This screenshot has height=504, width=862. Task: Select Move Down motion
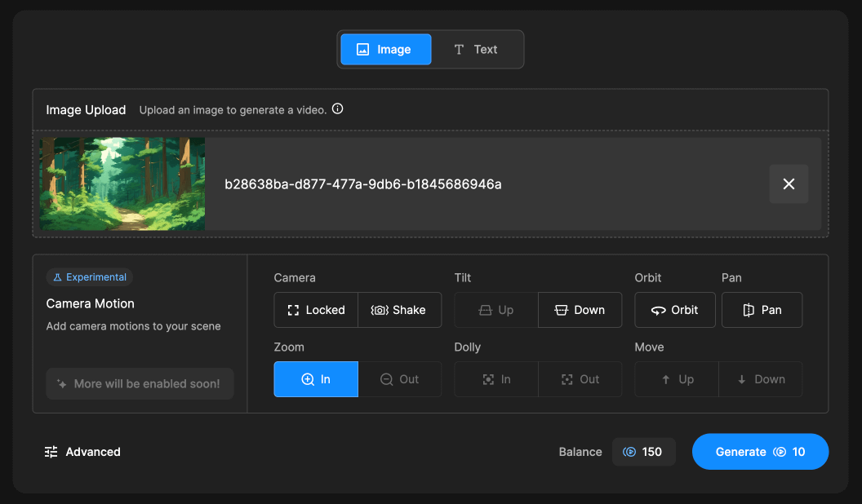pyautogui.click(x=761, y=379)
